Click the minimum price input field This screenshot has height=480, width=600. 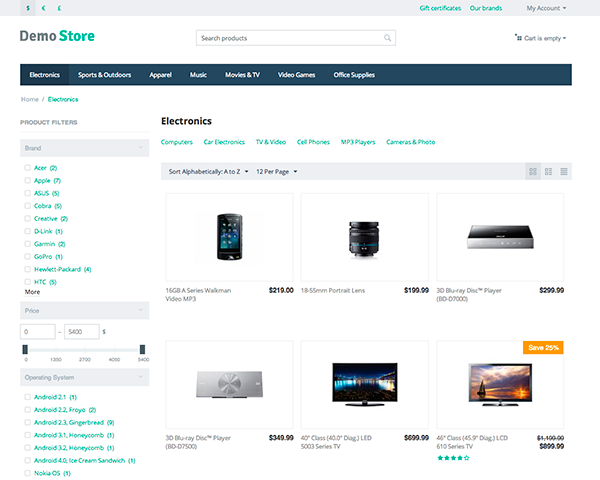(38, 331)
